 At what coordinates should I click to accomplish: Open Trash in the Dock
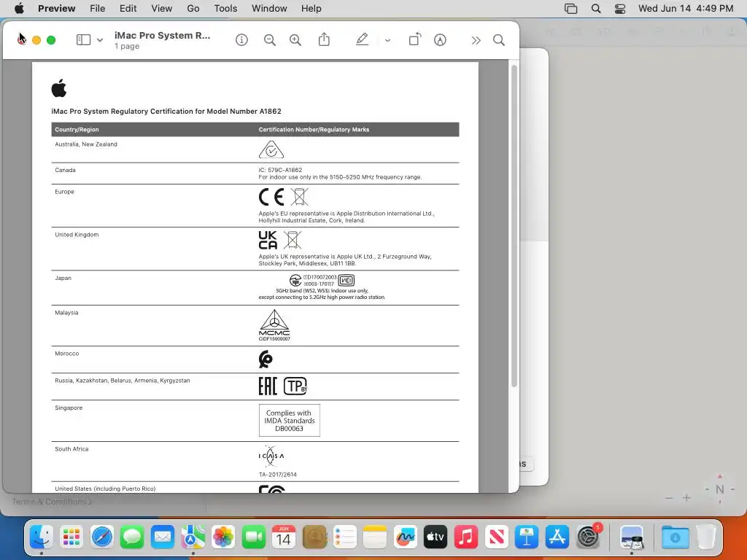(x=706, y=537)
